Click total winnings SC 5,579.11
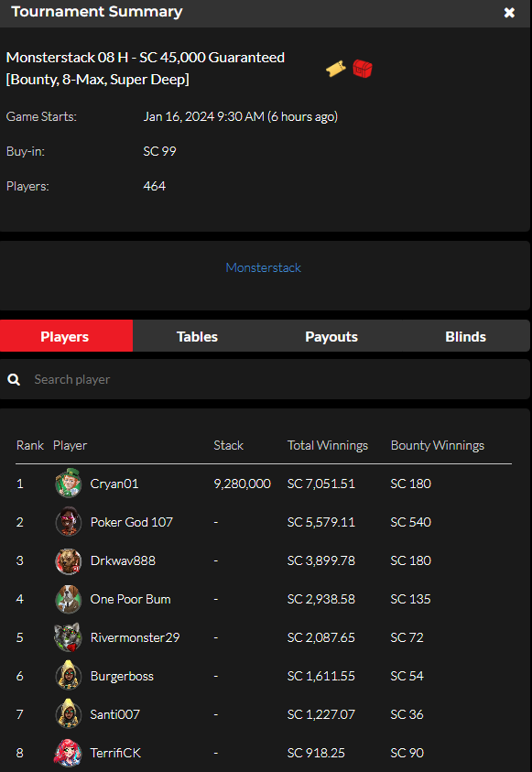Screen dimensions: 532x772 point(321,522)
